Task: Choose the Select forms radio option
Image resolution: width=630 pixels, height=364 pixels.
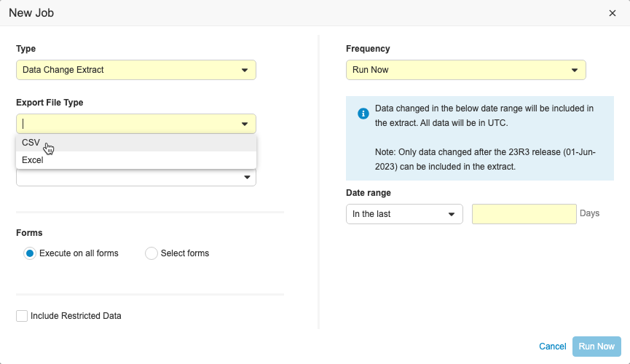Action: coord(151,253)
